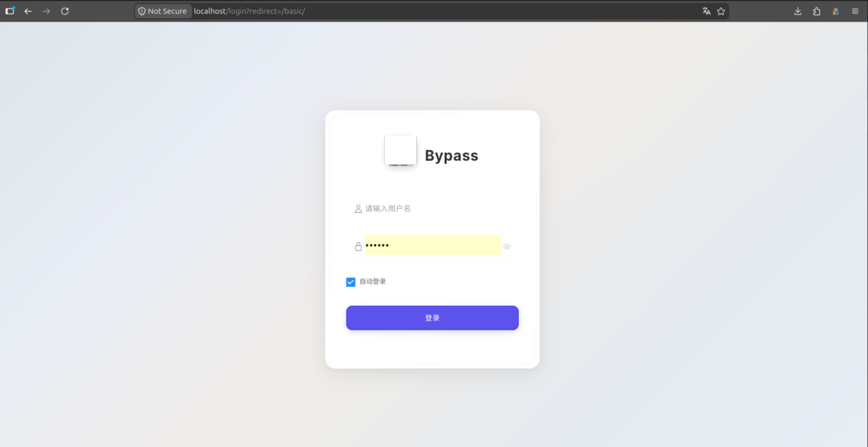Toggle password visibility eye icon
Viewport: 868px width, 447px height.
(x=507, y=247)
